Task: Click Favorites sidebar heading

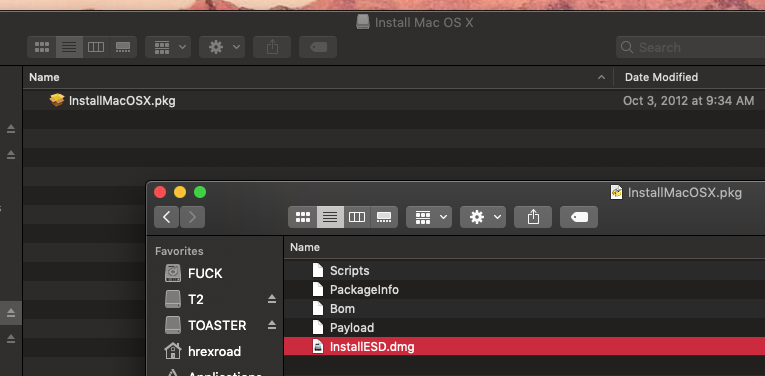Action: [x=179, y=251]
